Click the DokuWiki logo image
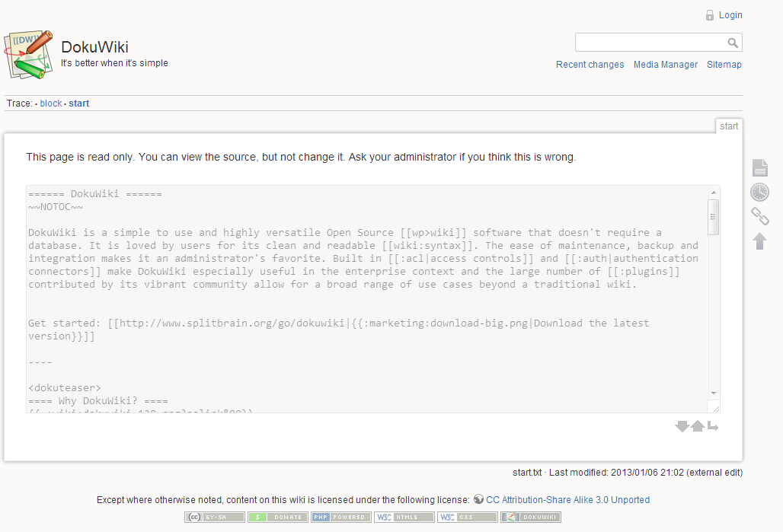The width and height of the screenshot is (783, 532). [x=28, y=54]
